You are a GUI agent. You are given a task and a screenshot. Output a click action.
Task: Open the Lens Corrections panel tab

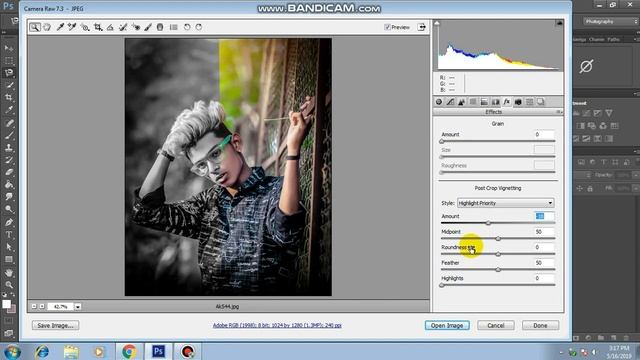pyautogui.click(x=496, y=102)
